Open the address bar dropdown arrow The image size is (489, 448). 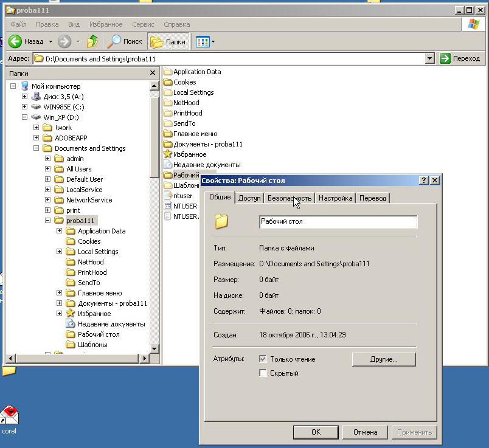pos(430,58)
